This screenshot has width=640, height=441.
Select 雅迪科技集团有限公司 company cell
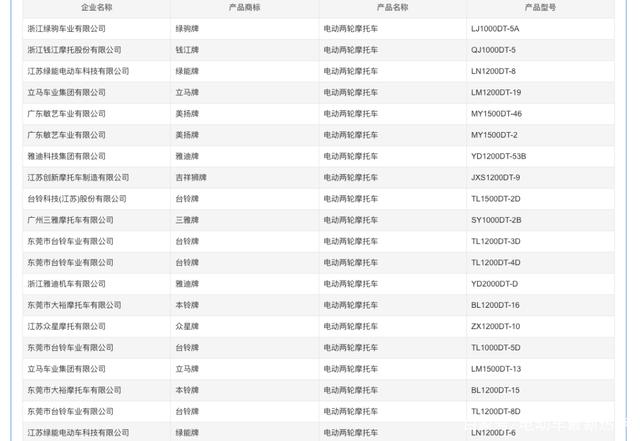tap(66, 157)
